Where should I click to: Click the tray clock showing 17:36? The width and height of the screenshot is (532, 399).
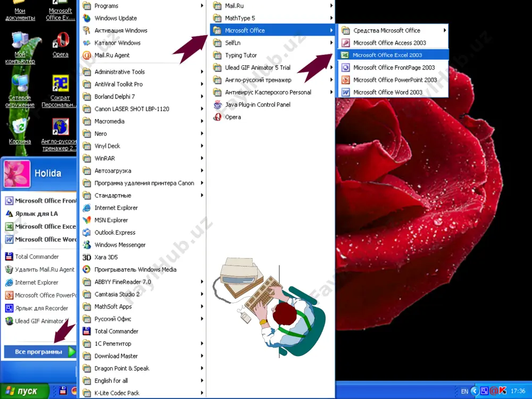tap(518, 391)
